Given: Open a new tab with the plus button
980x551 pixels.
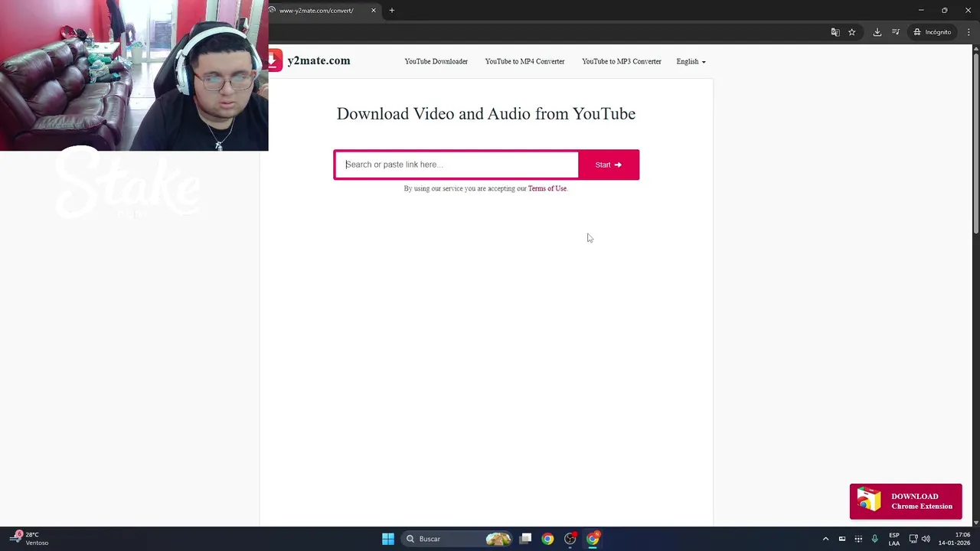Looking at the screenshot, I should (x=392, y=11).
